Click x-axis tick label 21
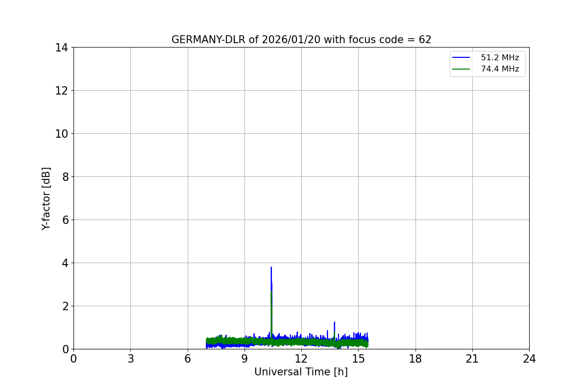588x392 pixels. pyautogui.click(x=472, y=359)
